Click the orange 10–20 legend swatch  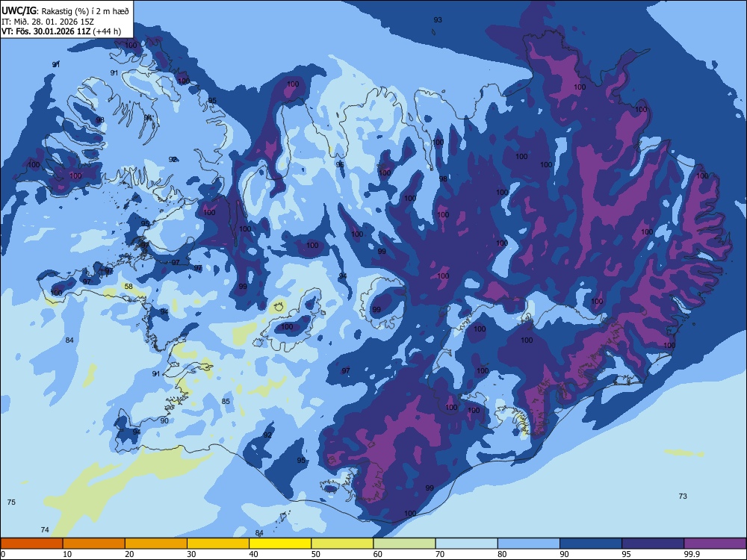94,544
